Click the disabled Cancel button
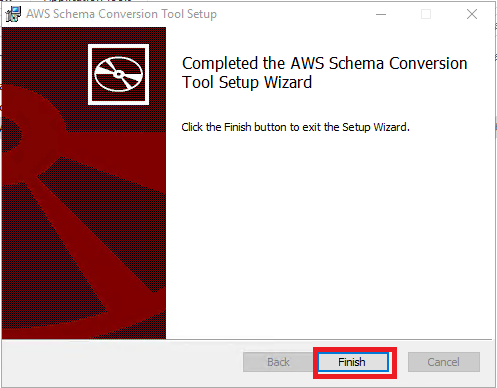Screen dimensions: 497x388 (x=444, y=362)
